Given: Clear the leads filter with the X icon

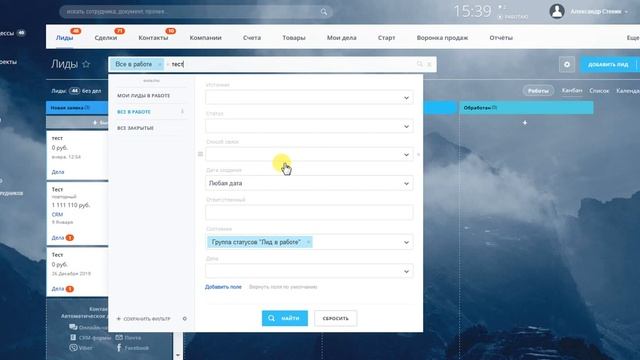Looking at the screenshot, I should point(429,64).
